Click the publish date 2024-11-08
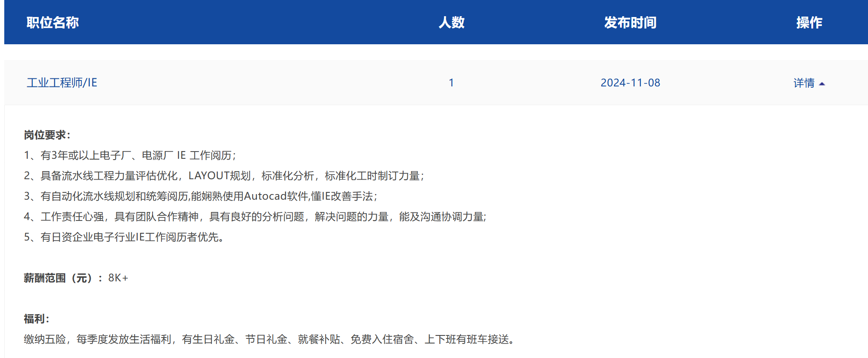 630,83
